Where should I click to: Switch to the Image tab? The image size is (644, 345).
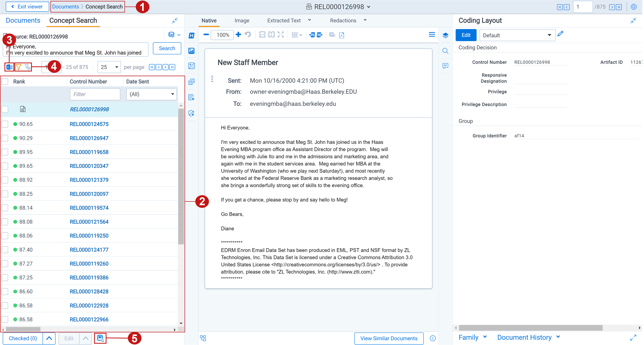(242, 21)
